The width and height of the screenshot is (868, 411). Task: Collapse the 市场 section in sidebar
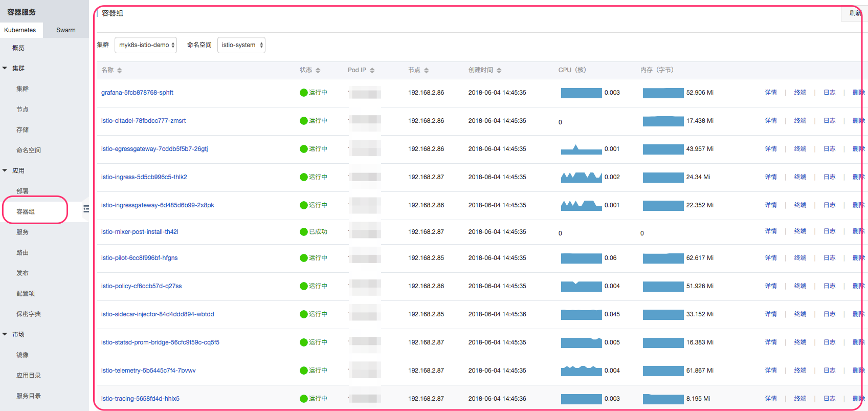tap(5, 334)
